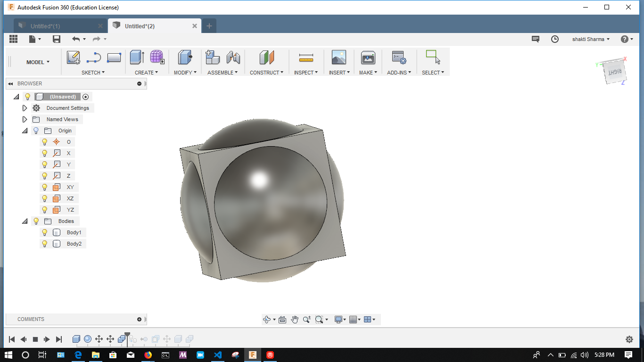
Task: Open the MODEL workspace dropdown
Action: pyautogui.click(x=38, y=62)
